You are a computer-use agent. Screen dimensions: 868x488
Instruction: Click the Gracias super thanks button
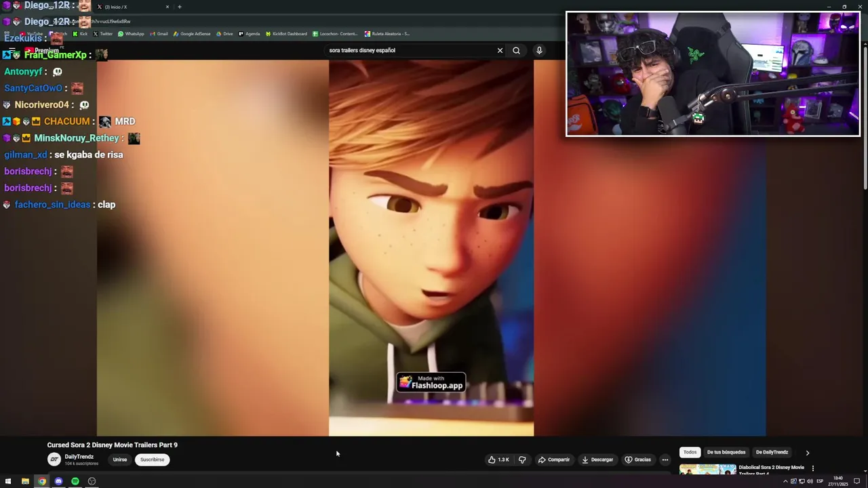637,460
